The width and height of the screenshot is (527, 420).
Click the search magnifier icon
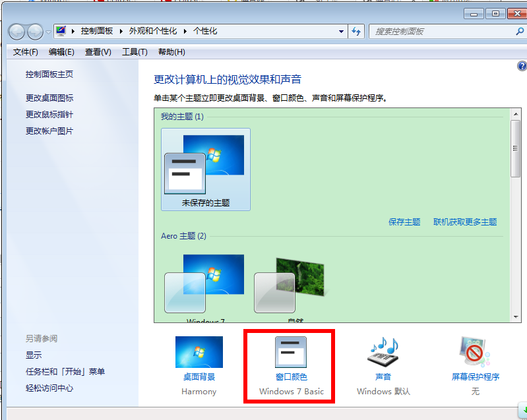pos(520,32)
